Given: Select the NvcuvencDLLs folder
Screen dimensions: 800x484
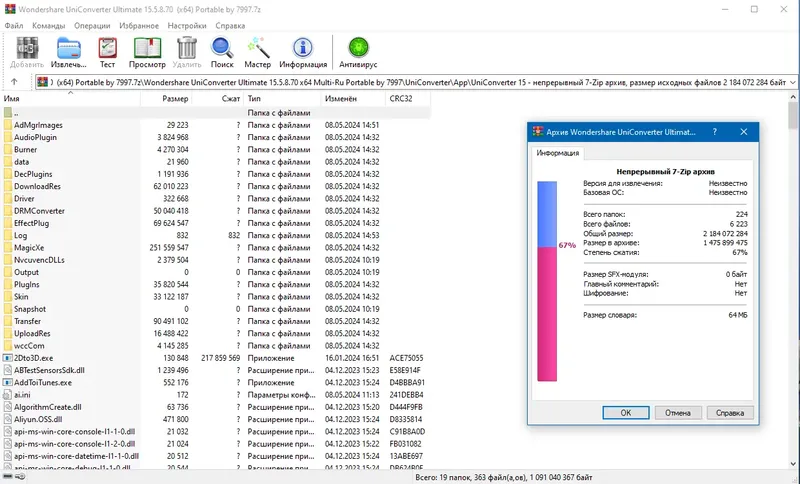Looking at the screenshot, I should 39,260.
